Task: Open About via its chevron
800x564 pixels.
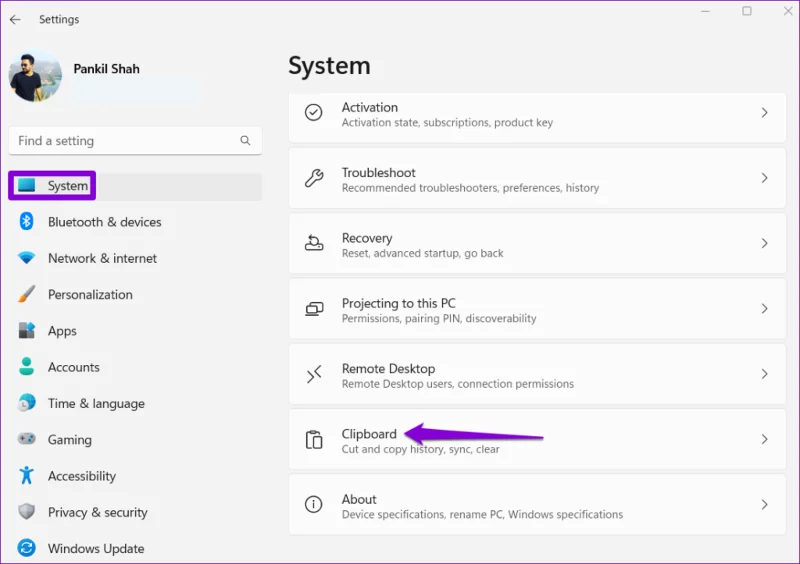Action: (764, 505)
